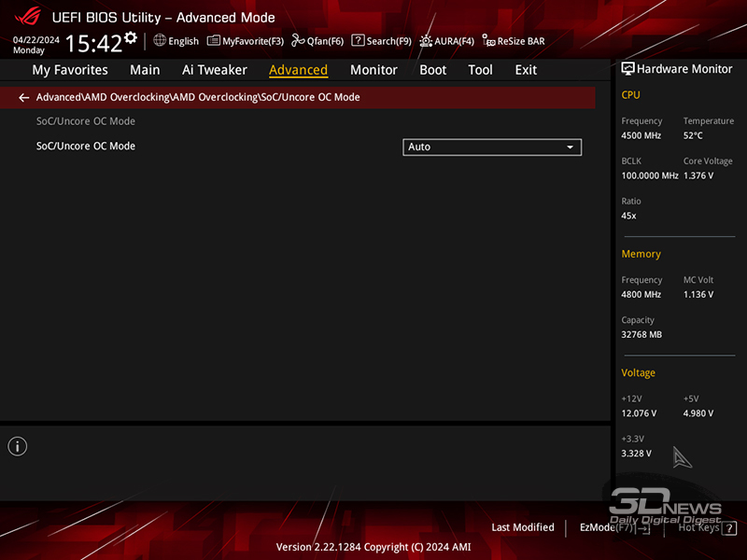Open the settings gear next to clock

pos(131,37)
